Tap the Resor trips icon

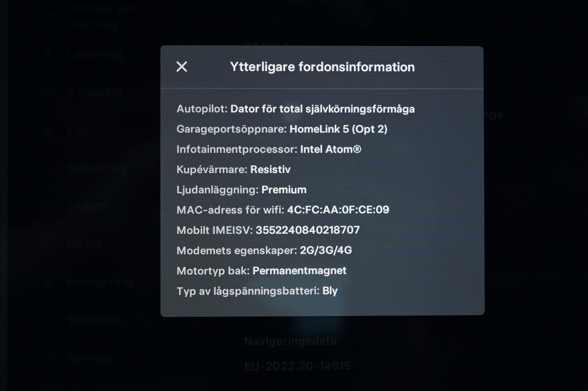[x=48, y=244]
